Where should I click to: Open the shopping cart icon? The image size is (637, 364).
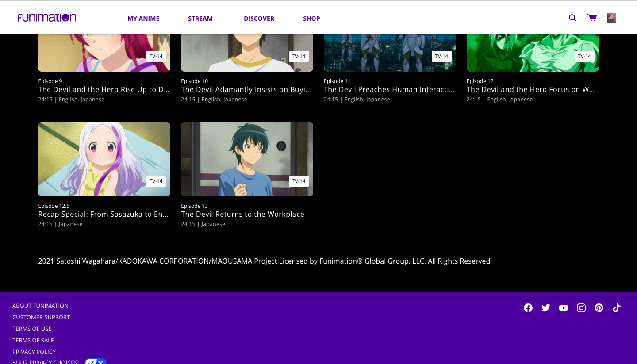tap(591, 18)
